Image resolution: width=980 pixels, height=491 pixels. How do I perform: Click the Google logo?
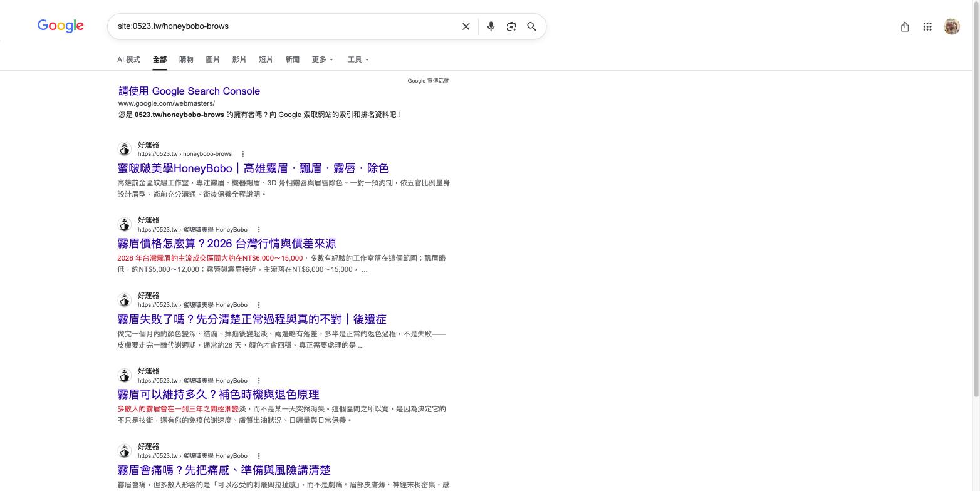tap(61, 26)
